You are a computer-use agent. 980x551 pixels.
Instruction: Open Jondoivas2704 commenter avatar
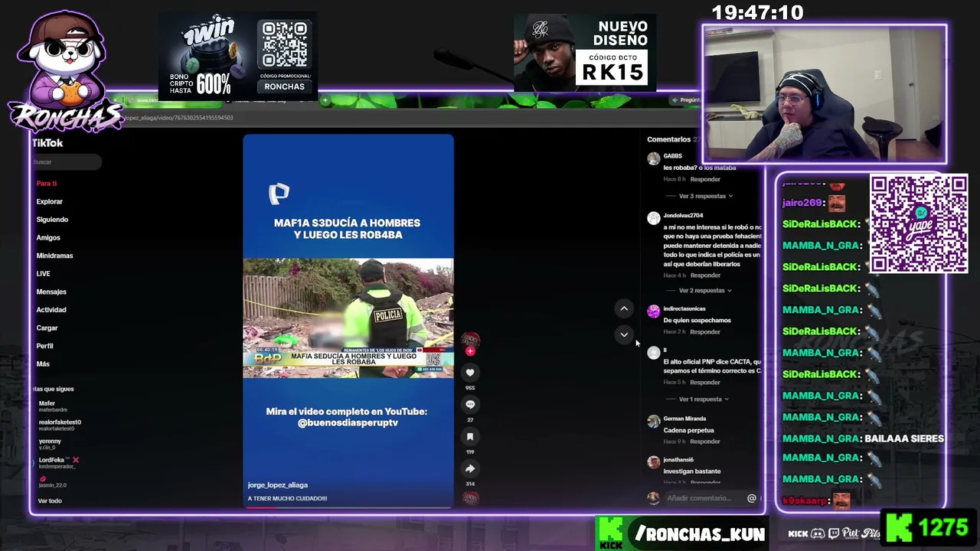click(653, 219)
